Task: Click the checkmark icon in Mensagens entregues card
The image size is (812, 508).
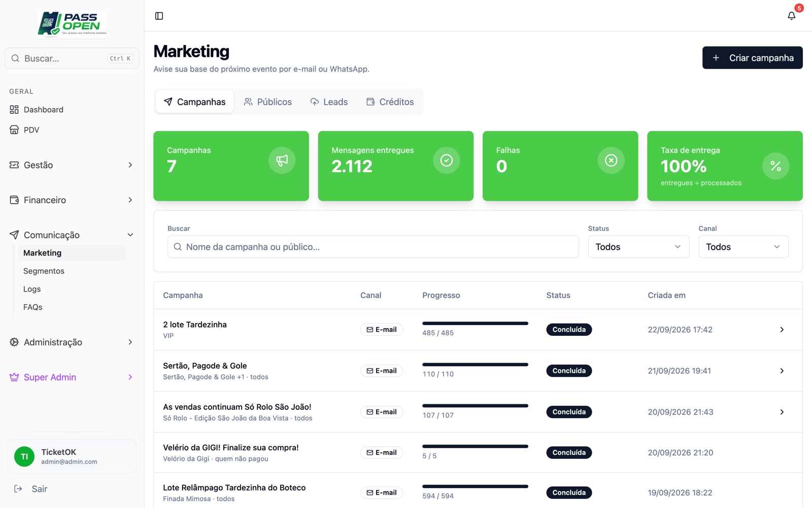Action: pyautogui.click(x=446, y=160)
